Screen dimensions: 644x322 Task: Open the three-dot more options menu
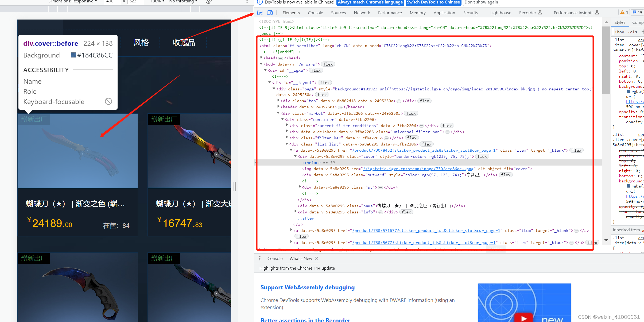(x=246, y=2)
